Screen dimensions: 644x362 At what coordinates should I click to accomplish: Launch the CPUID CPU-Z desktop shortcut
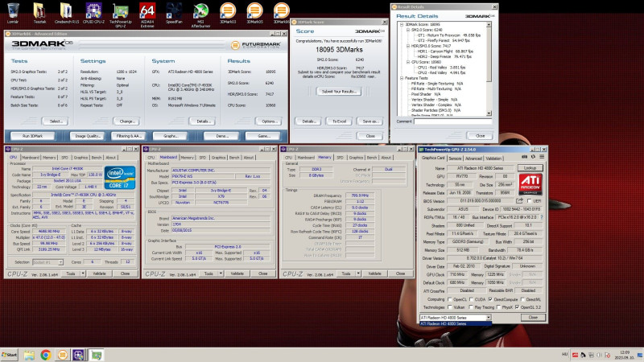click(93, 13)
